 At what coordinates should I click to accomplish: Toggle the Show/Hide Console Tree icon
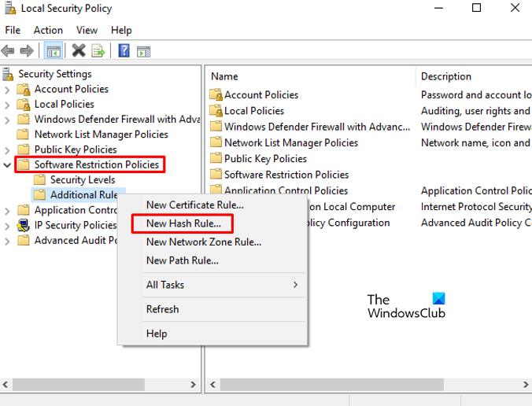point(54,51)
